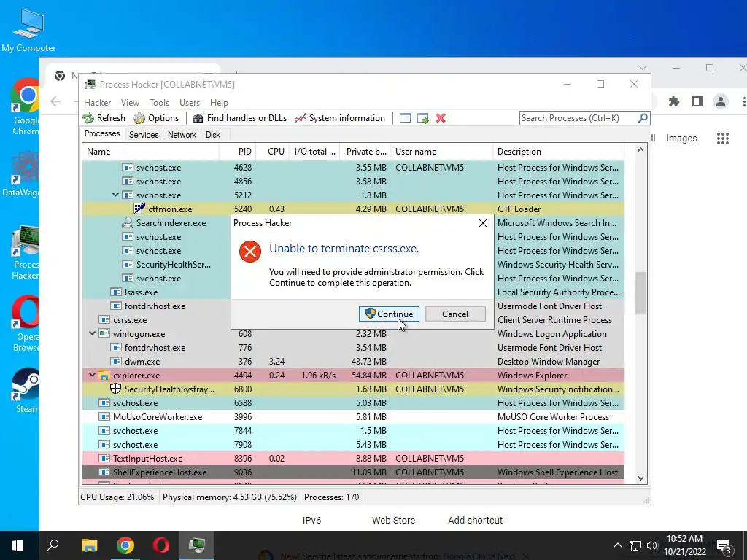Image resolution: width=747 pixels, height=560 pixels.
Task: Click the Search Processes input field
Action: tap(578, 117)
